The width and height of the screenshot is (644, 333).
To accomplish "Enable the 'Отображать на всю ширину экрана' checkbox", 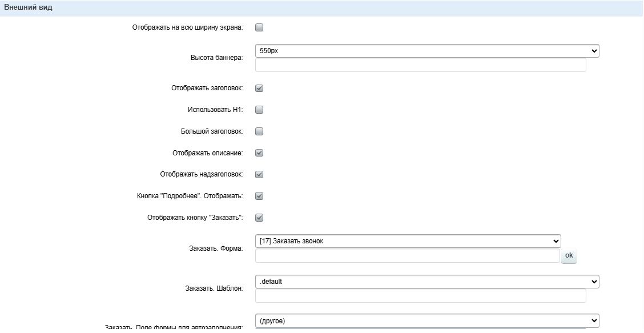I will [259, 27].
